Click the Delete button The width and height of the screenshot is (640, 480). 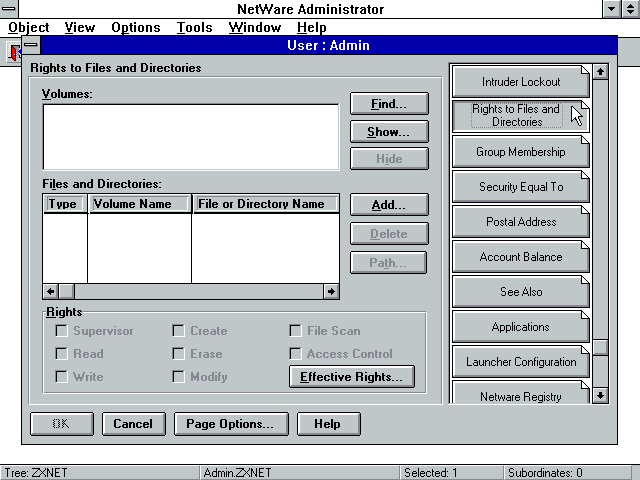pyautogui.click(x=389, y=233)
